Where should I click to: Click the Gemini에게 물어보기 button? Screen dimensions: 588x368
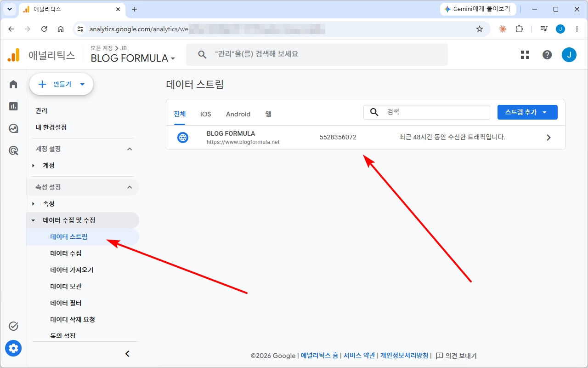pos(478,9)
